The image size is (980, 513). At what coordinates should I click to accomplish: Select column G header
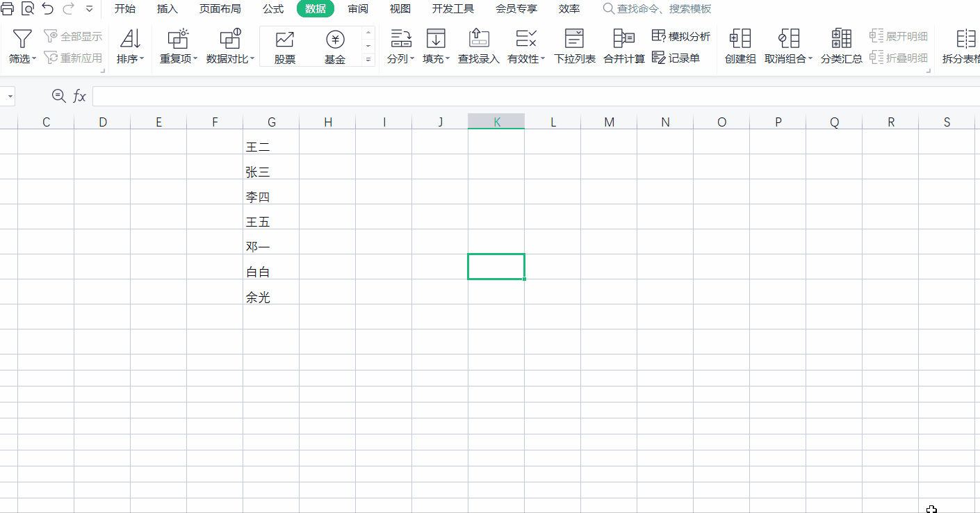tap(271, 122)
